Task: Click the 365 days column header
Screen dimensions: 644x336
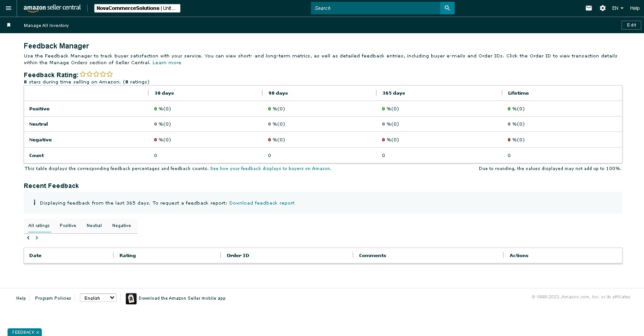Action: click(394, 93)
